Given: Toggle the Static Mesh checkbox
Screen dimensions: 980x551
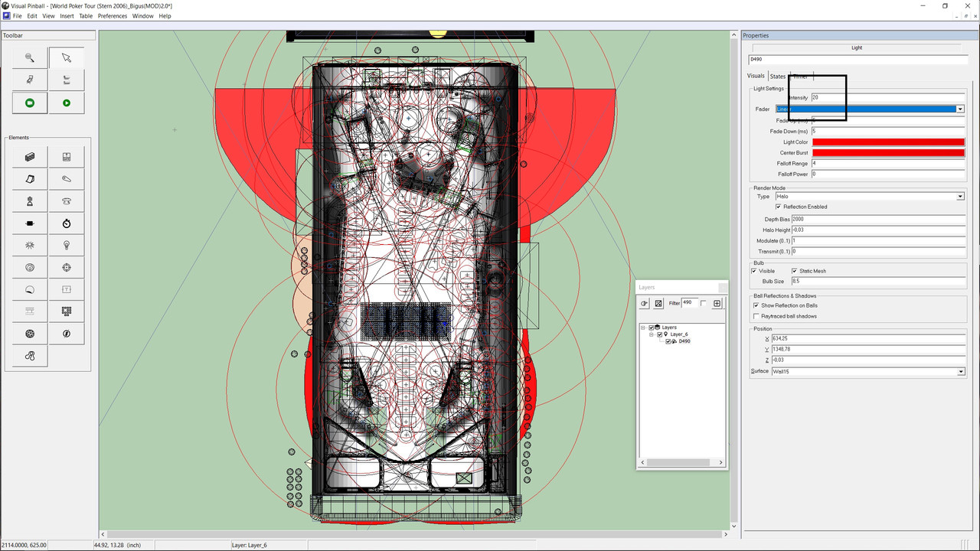Looking at the screenshot, I should click(x=795, y=271).
